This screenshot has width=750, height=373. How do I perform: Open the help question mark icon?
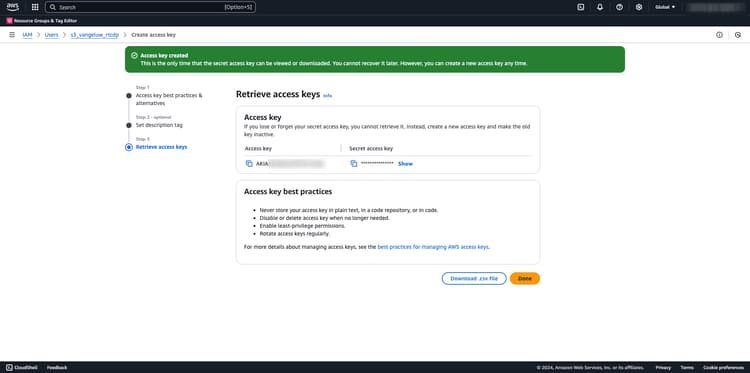619,7
